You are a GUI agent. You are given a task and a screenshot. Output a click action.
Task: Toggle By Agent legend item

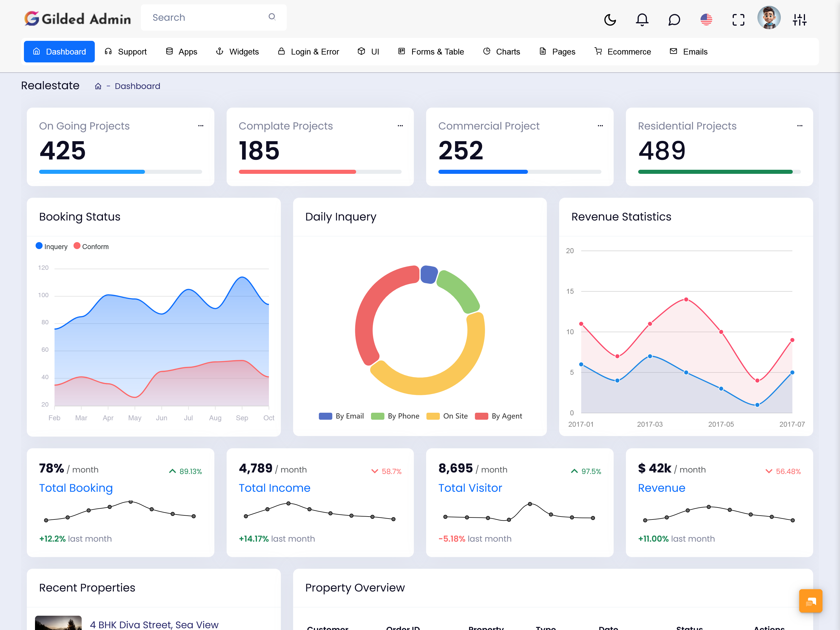coord(499,416)
